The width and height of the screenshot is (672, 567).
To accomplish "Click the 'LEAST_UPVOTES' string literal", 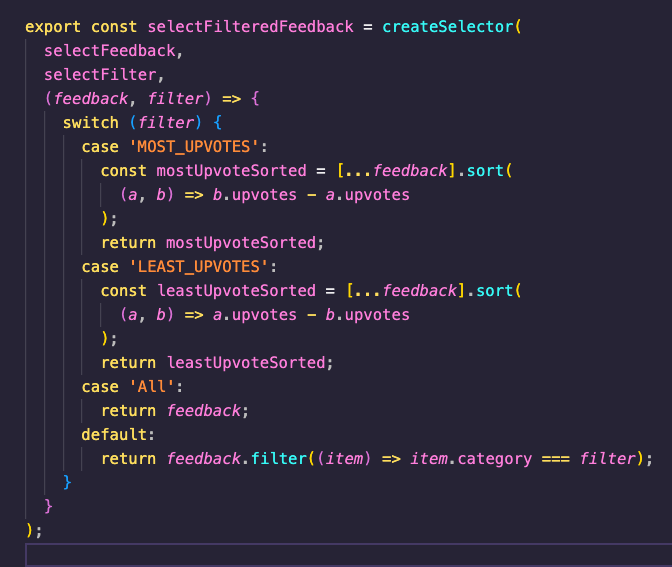I will pos(198,267).
